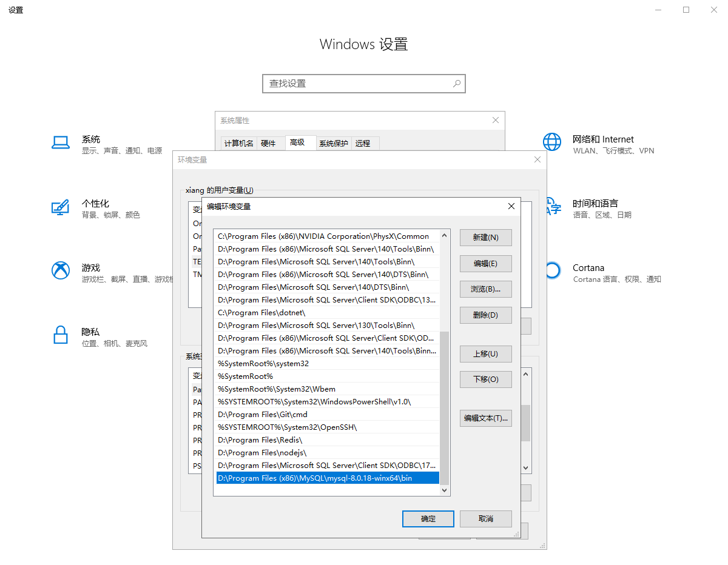Select MySQL mysql-8.0.18-winx64\bin entry

click(328, 478)
